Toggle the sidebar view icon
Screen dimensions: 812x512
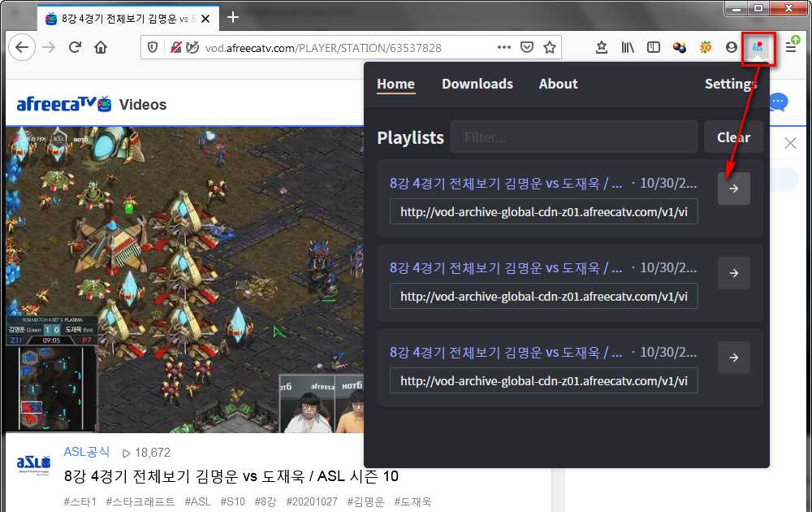pyautogui.click(x=654, y=48)
